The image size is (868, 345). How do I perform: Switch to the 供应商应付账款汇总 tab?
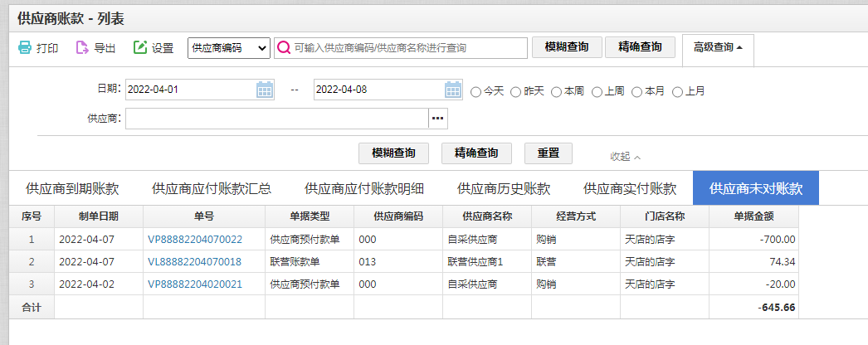point(212,188)
